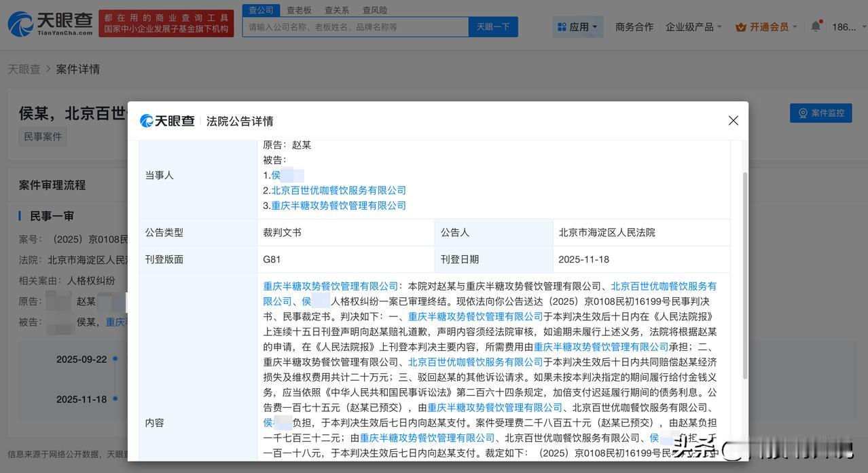Click the crown icon beside 开通会员
The width and height of the screenshot is (868, 473).
[741, 27]
